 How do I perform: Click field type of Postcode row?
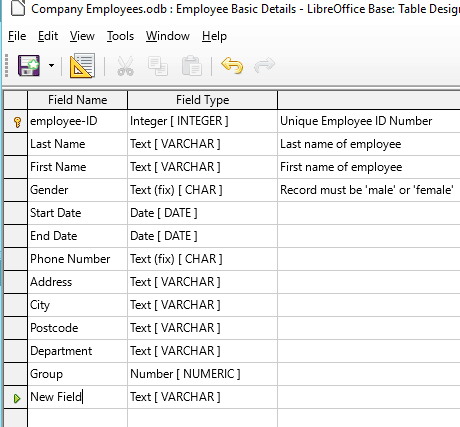click(202, 328)
